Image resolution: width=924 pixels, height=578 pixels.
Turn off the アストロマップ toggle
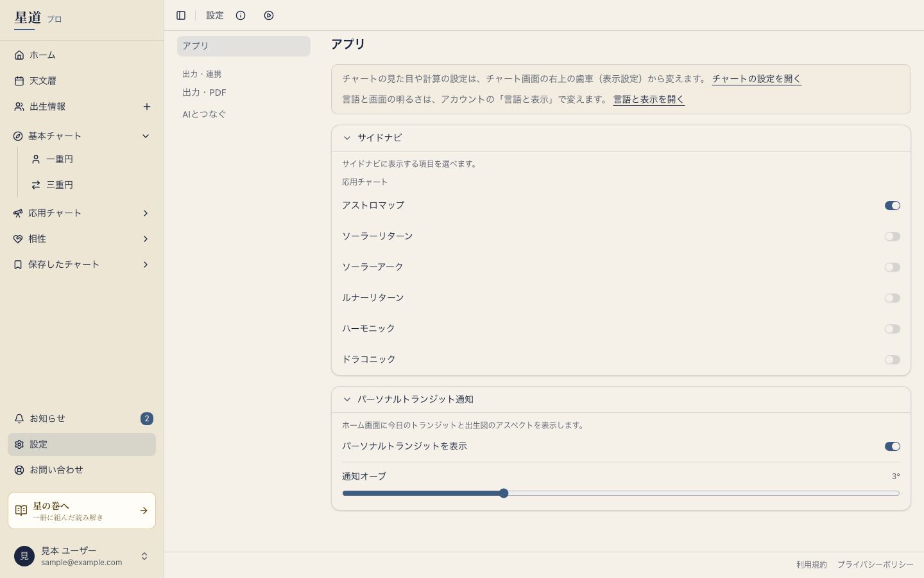[893, 206]
